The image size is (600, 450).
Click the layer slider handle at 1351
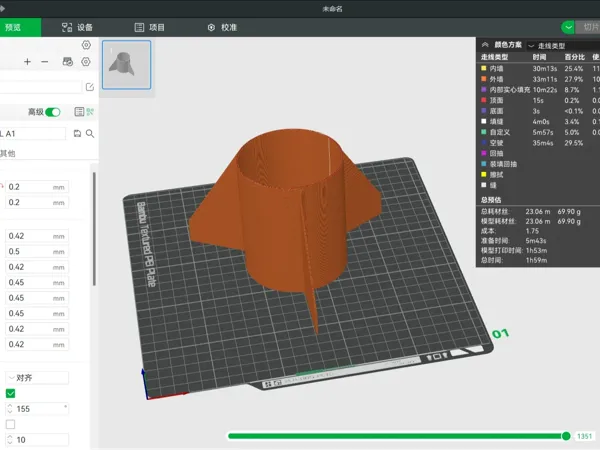[x=566, y=436]
